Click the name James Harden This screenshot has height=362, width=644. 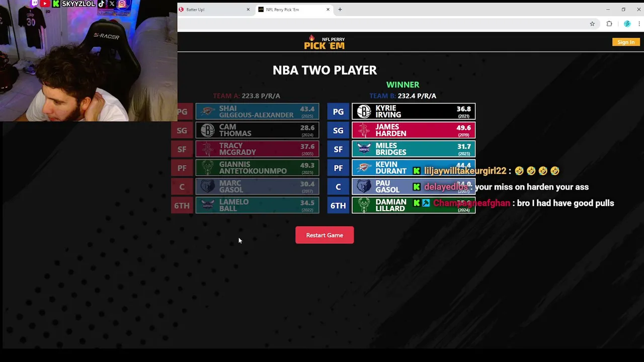[x=390, y=130]
